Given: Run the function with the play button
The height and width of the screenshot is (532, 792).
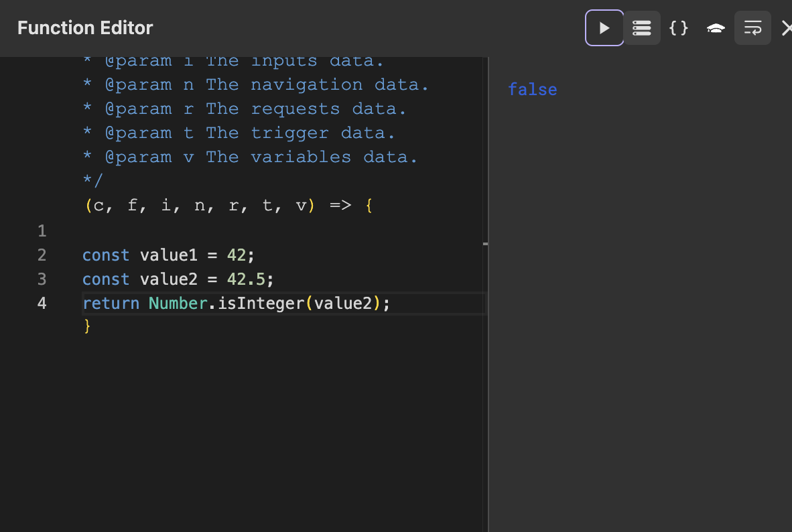Looking at the screenshot, I should coord(604,27).
